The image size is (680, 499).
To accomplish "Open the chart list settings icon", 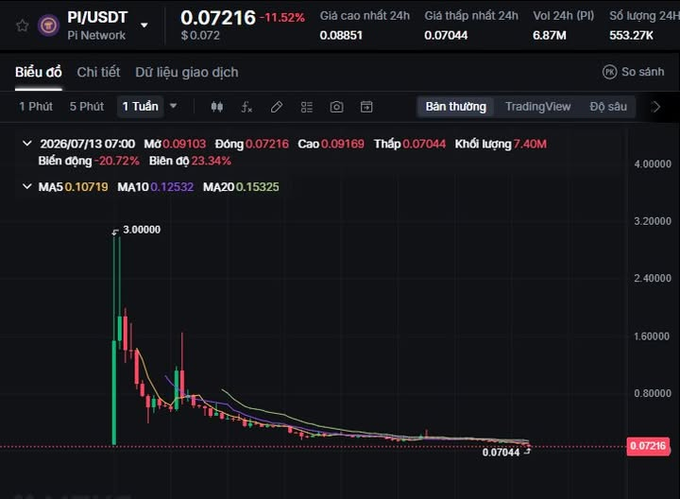I will pyautogui.click(x=307, y=107).
